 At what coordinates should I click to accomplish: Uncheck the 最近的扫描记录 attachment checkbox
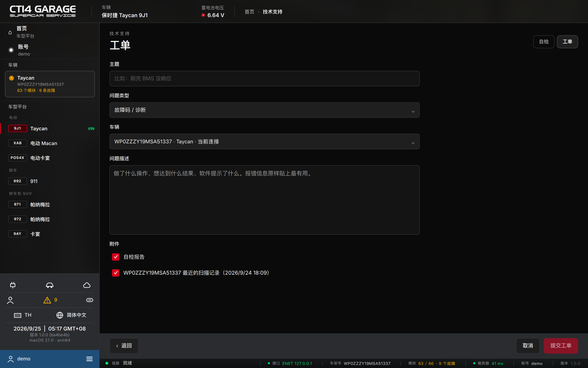(x=115, y=273)
